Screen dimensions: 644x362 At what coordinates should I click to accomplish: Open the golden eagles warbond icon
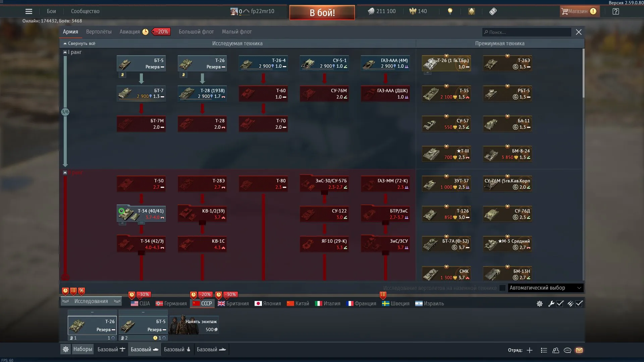click(472, 11)
